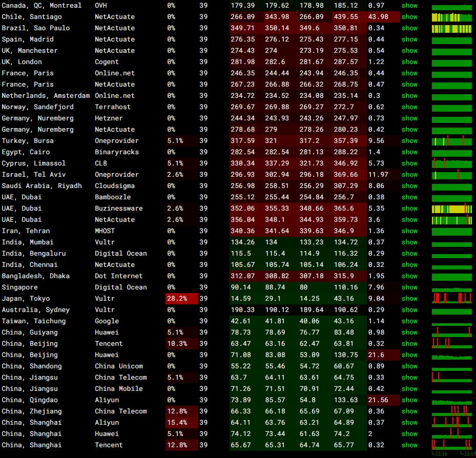The width and height of the screenshot is (476, 458).
Task: Show details for Australia, Sydney Vultr
Action: click(x=409, y=310)
